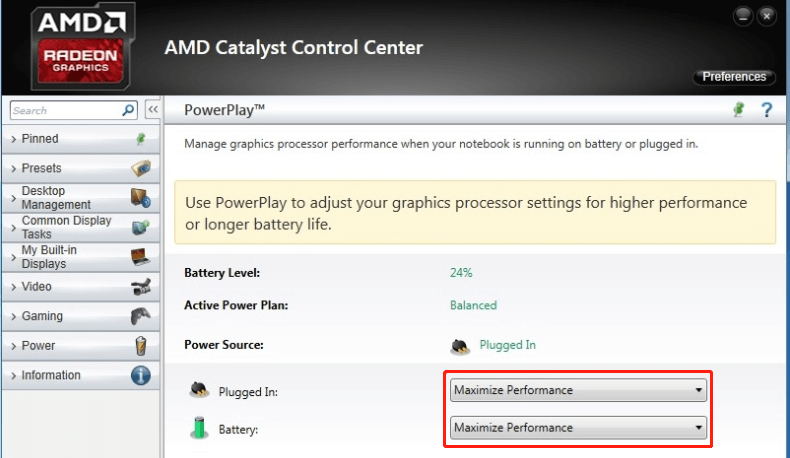Click the Common Display Tasks icon

[x=141, y=227]
